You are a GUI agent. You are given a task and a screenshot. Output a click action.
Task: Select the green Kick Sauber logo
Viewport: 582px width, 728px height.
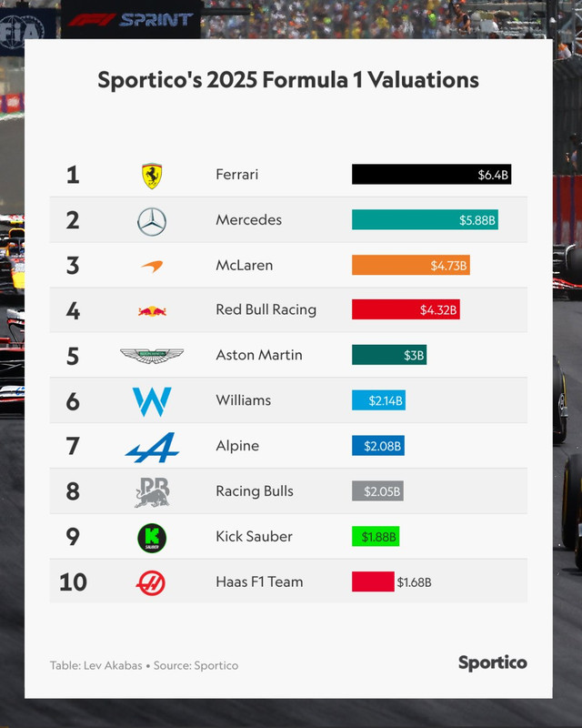tap(152, 538)
